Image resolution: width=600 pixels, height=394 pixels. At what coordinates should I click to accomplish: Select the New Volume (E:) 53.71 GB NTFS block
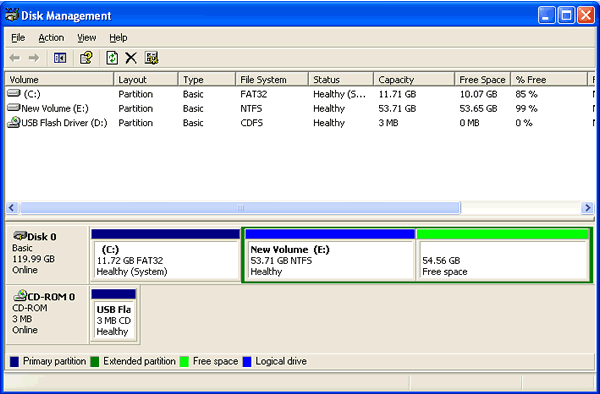pos(330,255)
